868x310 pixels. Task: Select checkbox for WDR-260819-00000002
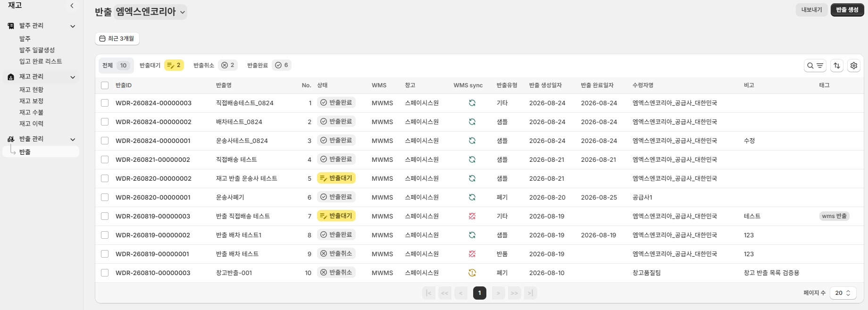(105, 235)
